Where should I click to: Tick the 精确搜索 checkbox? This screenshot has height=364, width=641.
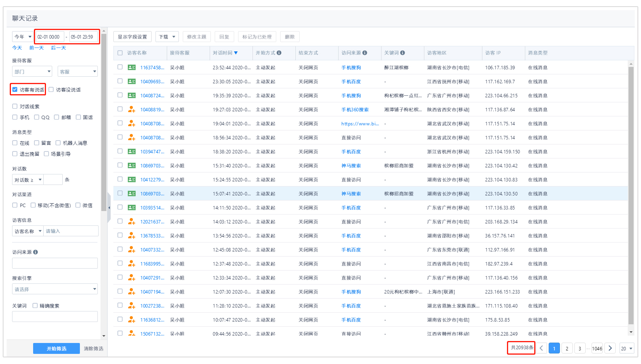tap(35, 306)
